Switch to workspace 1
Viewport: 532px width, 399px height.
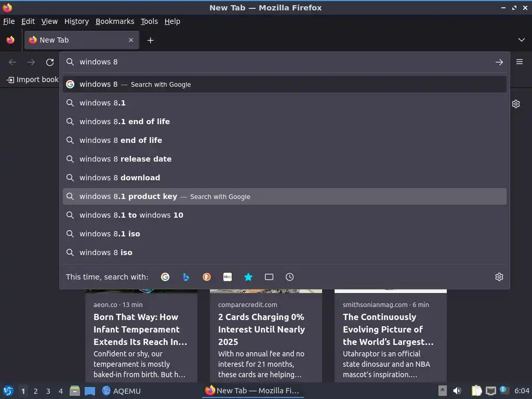pyautogui.click(x=23, y=391)
